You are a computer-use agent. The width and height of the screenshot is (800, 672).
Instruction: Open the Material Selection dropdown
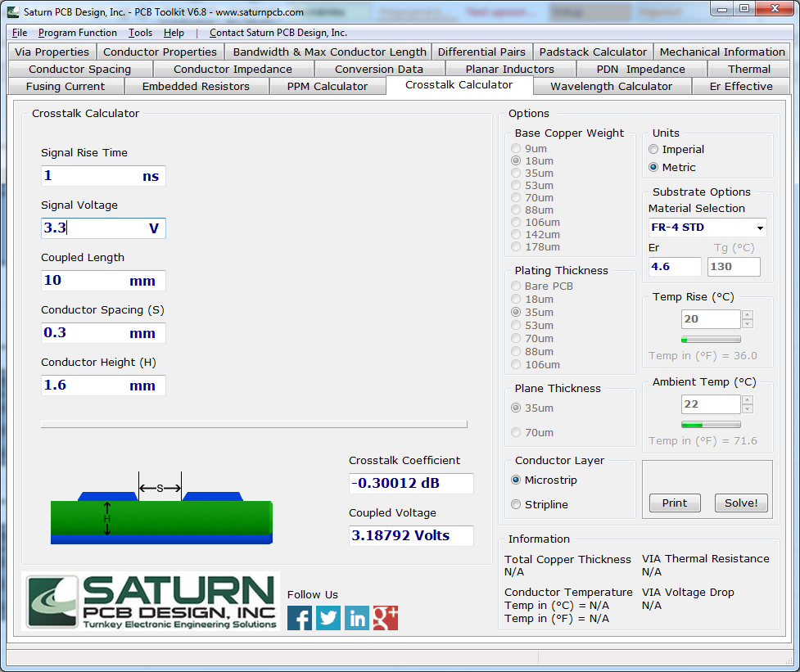click(758, 228)
